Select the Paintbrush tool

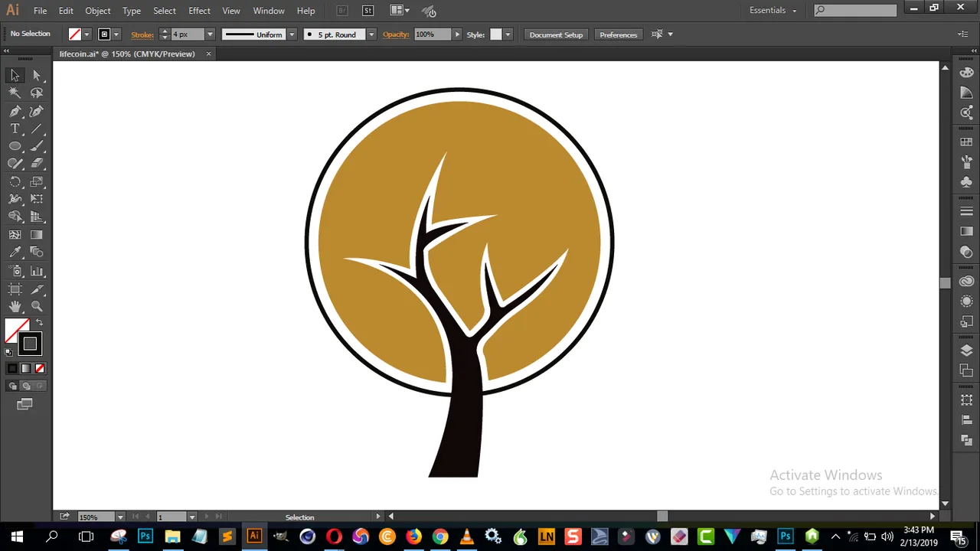[37, 146]
